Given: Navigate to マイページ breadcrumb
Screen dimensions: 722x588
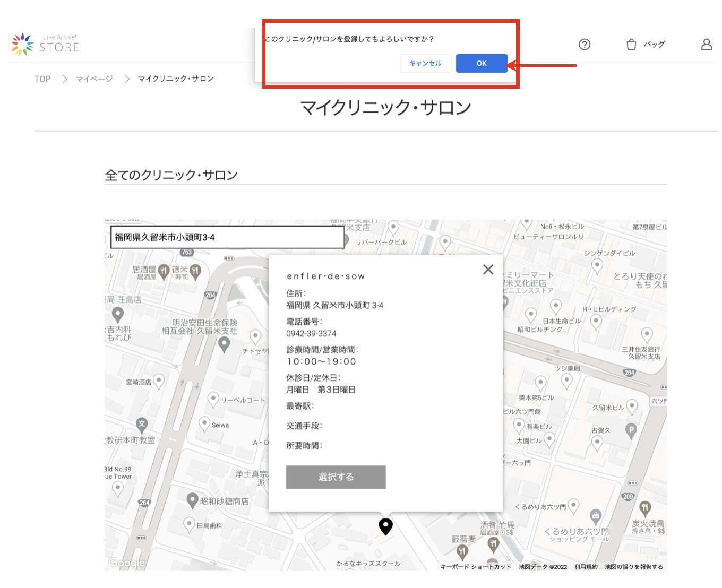Looking at the screenshot, I should [x=94, y=79].
